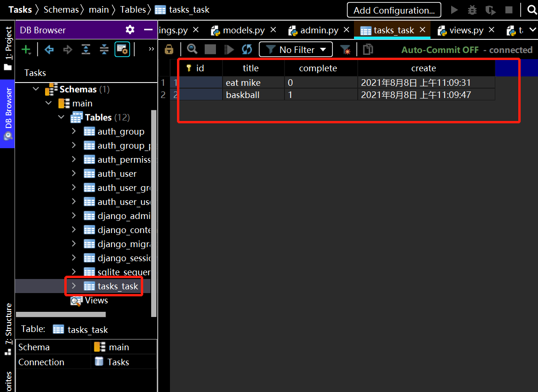538x392 pixels.
Task: Show more DB Browser toolbar items
Action: pyautogui.click(x=151, y=49)
